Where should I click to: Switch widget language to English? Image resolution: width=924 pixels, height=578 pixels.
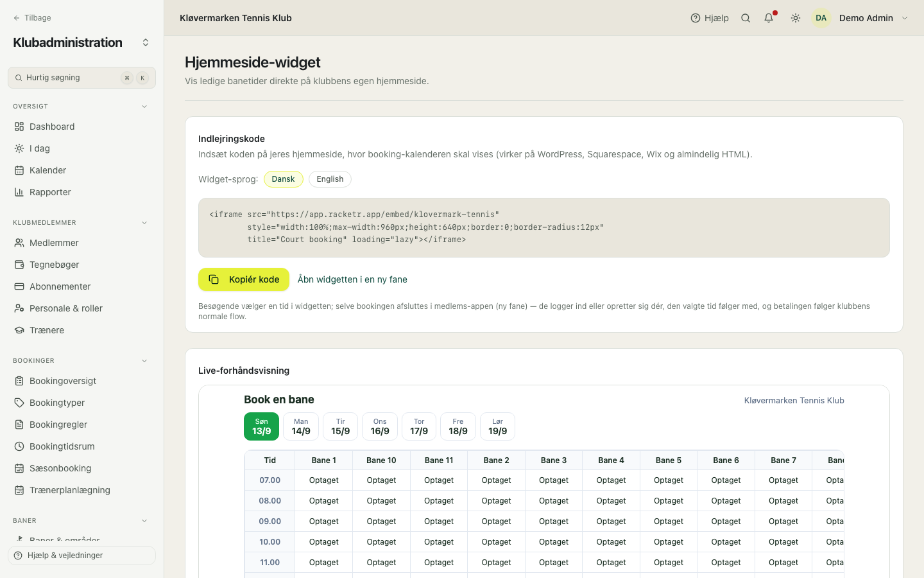(x=330, y=179)
